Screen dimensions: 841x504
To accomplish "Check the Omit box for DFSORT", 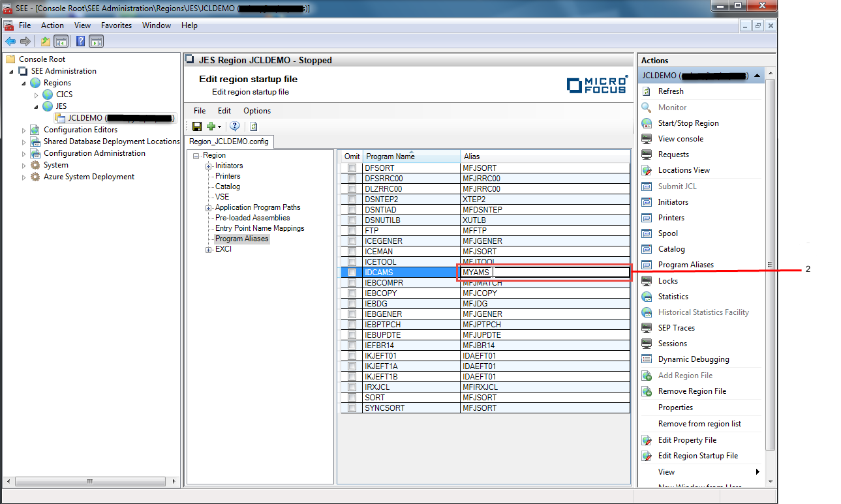I will coord(352,168).
